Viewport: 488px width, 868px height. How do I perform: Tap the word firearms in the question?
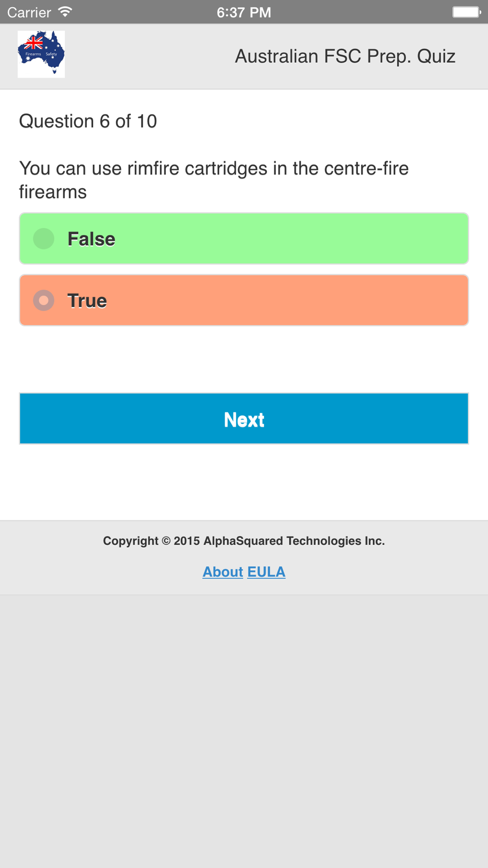click(x=53, y=192)
